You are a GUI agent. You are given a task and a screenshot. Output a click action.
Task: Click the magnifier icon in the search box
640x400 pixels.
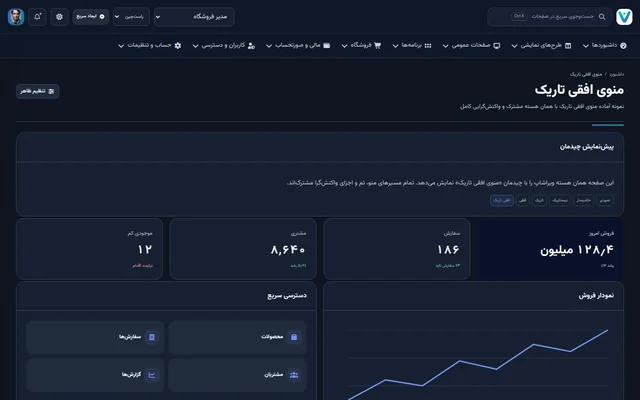coord(602,17)
